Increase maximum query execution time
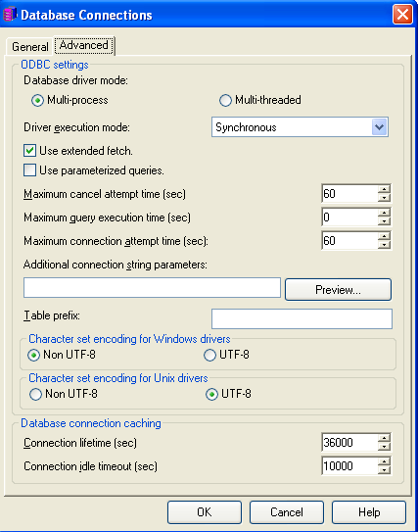The height and width of the screenshot is (532, 418). click(384, 213)
